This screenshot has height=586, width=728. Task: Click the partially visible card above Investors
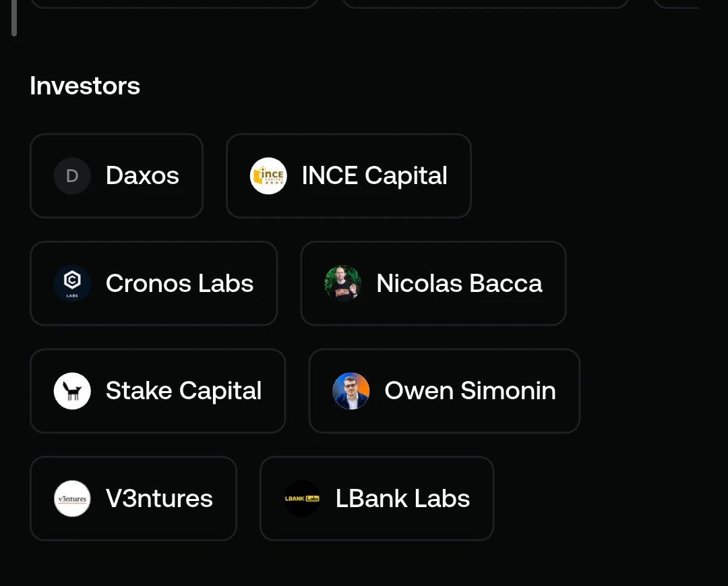[174, 4]
